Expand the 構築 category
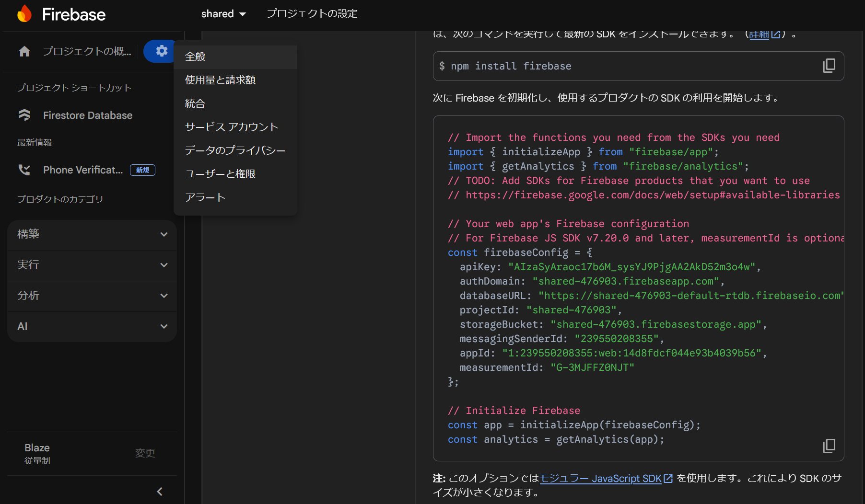 tap(92, 234)
